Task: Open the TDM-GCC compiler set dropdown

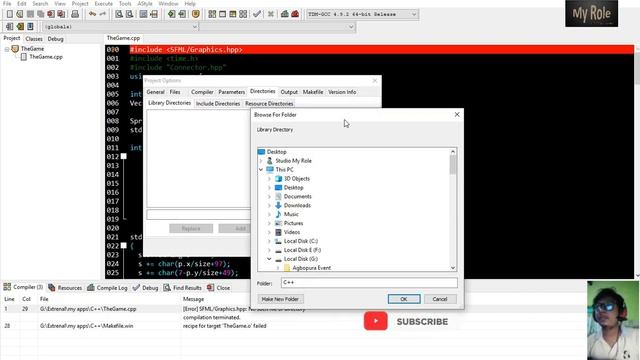Action: pyautogui.click(x=414, y=14)
